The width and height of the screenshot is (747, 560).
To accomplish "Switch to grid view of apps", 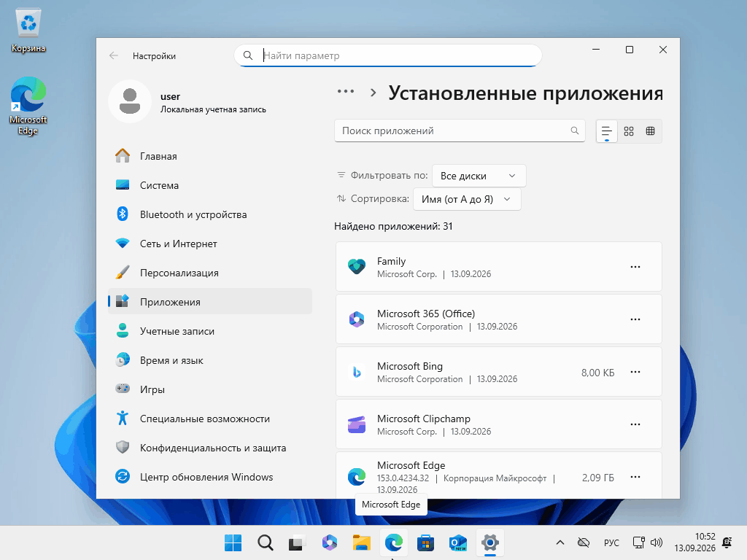I will coord(629,131).
